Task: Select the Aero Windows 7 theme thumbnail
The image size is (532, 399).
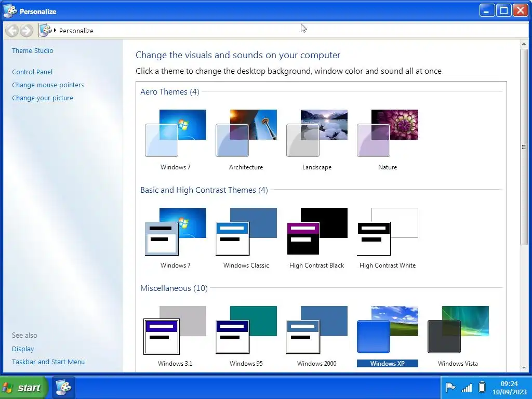Action: (x=176, y=134)
